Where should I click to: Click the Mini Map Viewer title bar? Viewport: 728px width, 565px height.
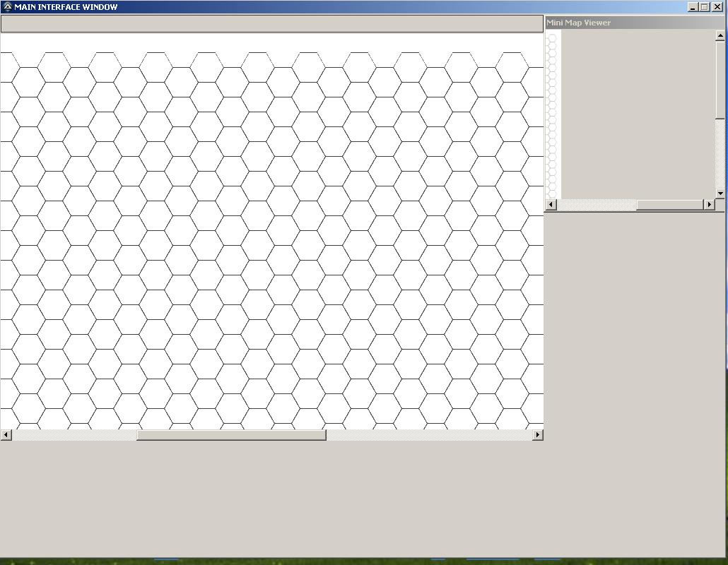coord(635,23)
